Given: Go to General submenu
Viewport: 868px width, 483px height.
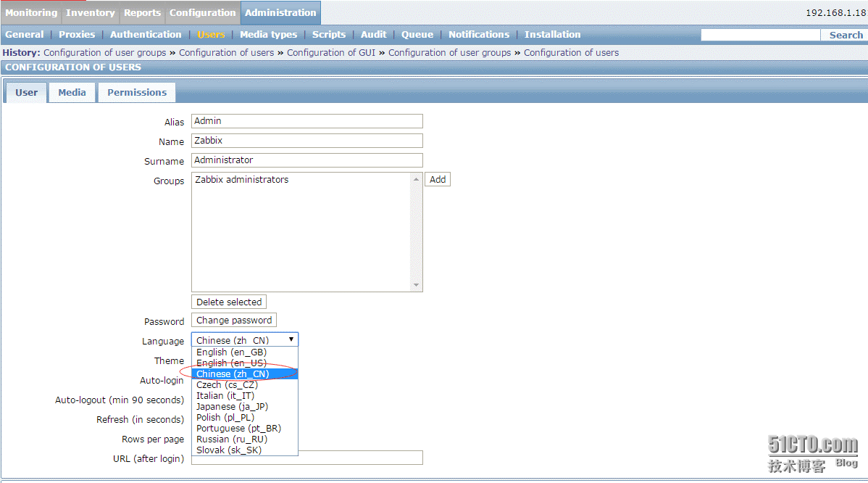Looking at the screenshot, I should 25,34.
